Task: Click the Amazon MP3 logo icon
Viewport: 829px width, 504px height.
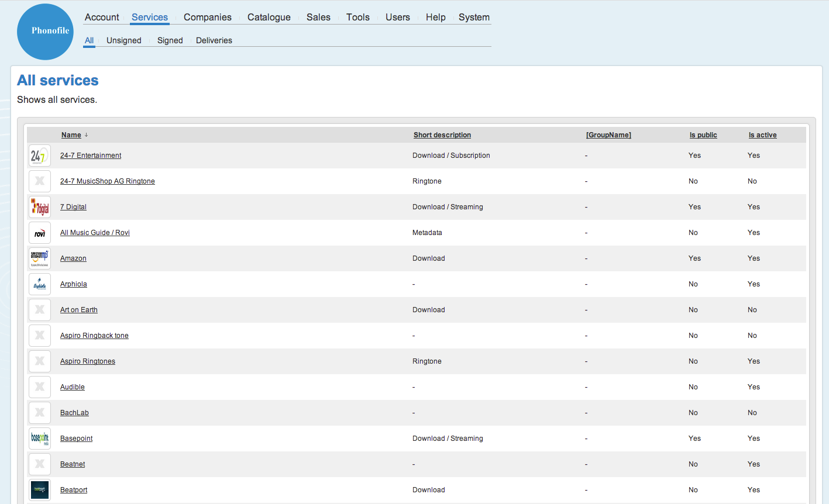Action: pos(40,258)
